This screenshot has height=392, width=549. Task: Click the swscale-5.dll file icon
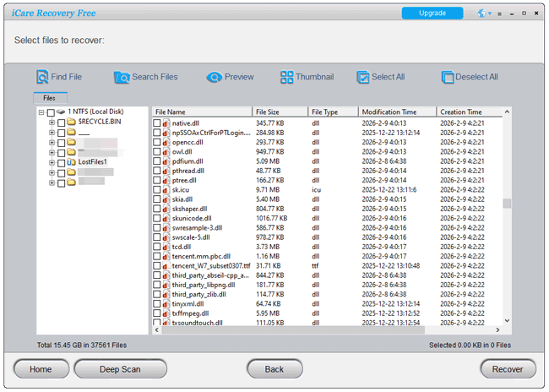coord(166,237)
